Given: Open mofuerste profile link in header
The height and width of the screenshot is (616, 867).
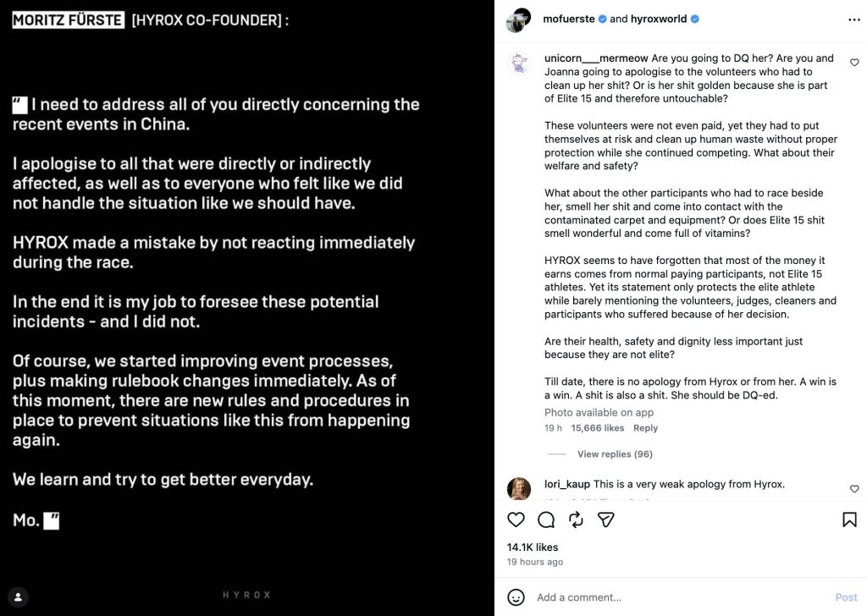Looking at the screenshot, I should 568,19.
